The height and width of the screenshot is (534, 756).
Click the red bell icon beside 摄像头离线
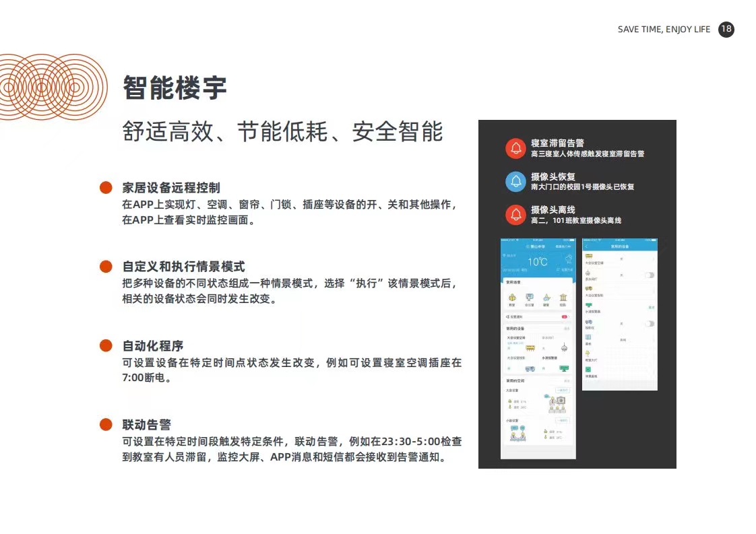pyautogui.click(x=515, y=215)
